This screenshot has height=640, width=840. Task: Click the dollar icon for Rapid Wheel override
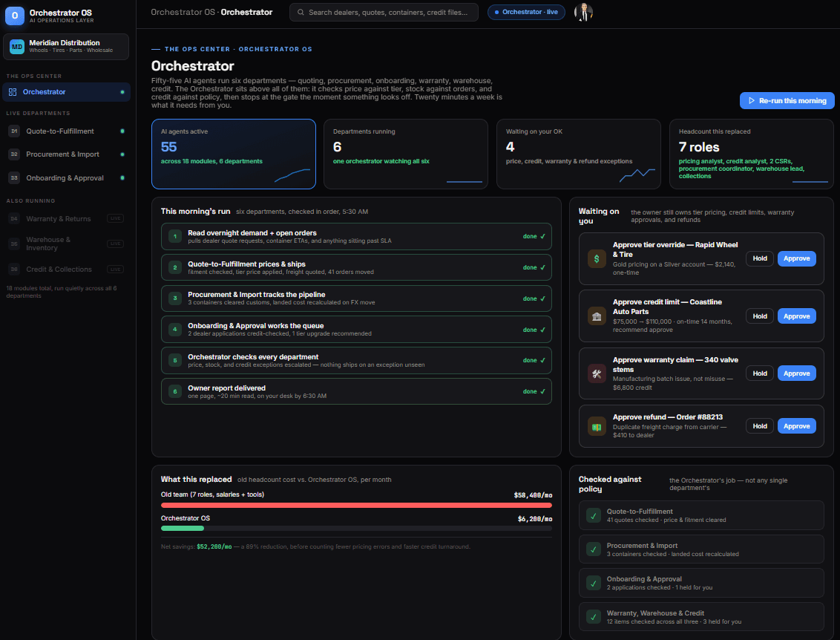597,259
